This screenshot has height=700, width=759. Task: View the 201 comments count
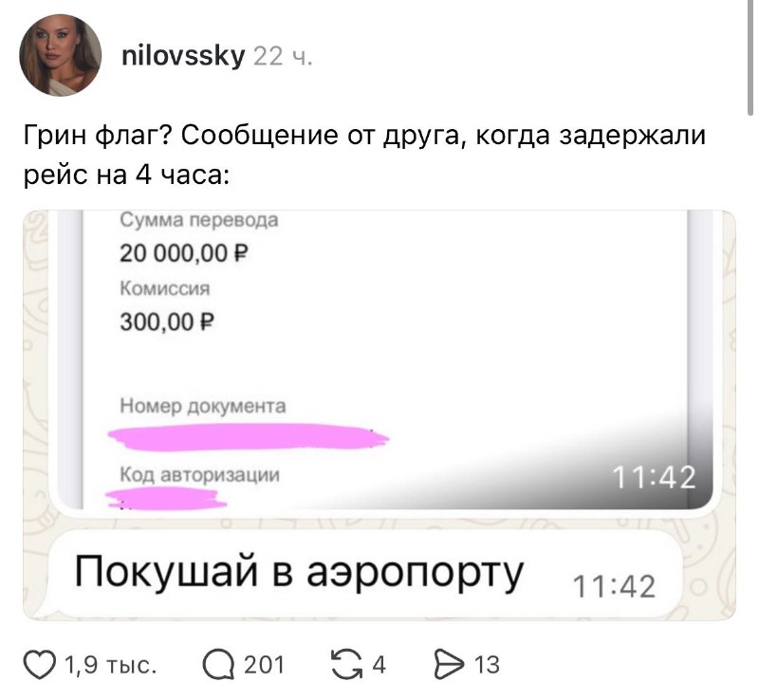click(264, 665)
